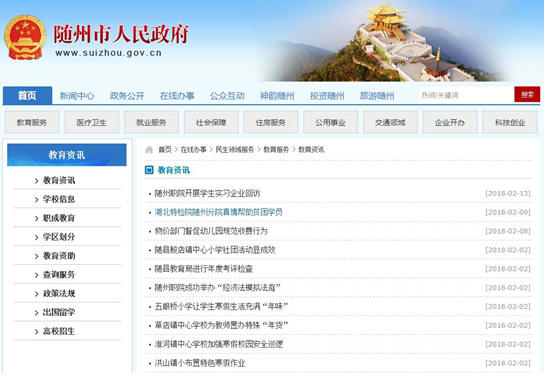Click the 企业开办 service button
Image resolution: width=544 pixels, height=380 pixels.
[450, 122]
